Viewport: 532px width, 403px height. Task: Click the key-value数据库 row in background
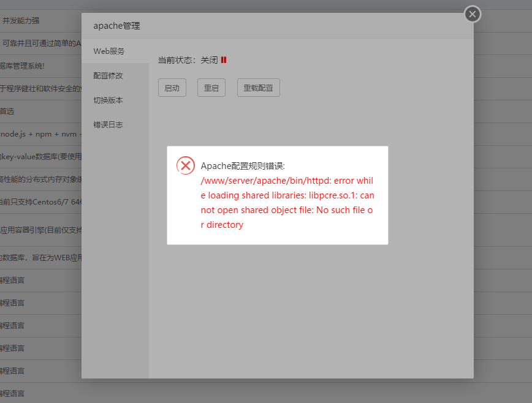coord(40,157)
